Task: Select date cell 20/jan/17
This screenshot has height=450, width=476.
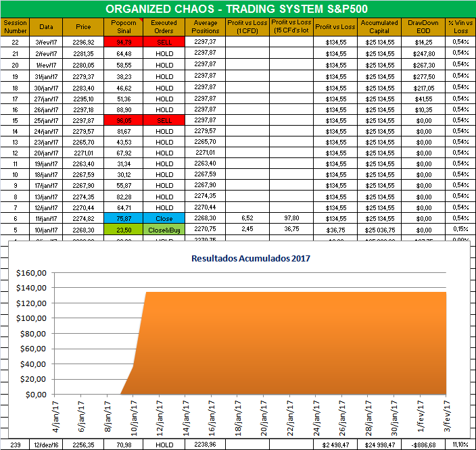Action: (x=46, y=153)
